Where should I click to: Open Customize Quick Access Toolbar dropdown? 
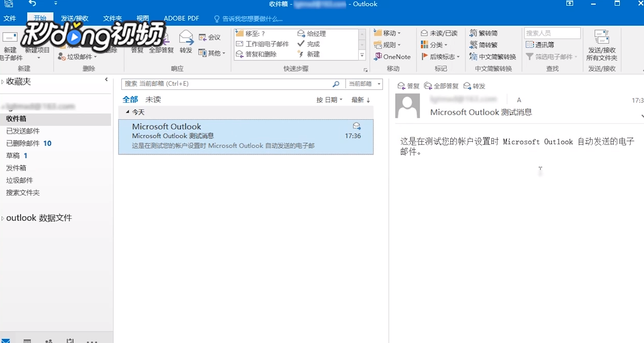(56, 4)
